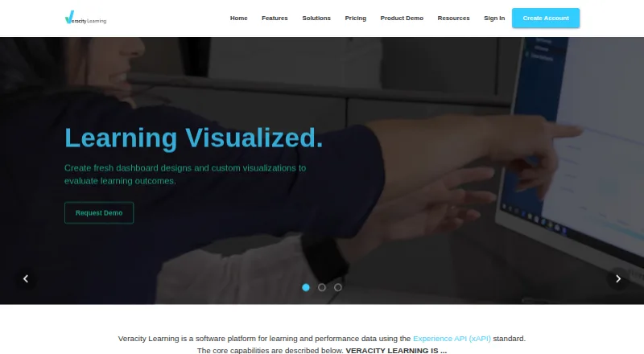644x354 pixels.
Task: Click the Veracity Learning logo
Action: (85, 18)
